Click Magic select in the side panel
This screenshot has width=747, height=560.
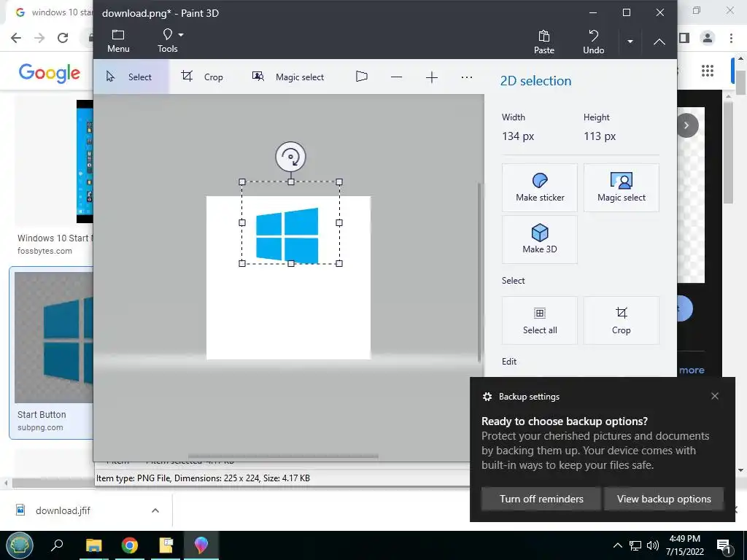point(622,187)
